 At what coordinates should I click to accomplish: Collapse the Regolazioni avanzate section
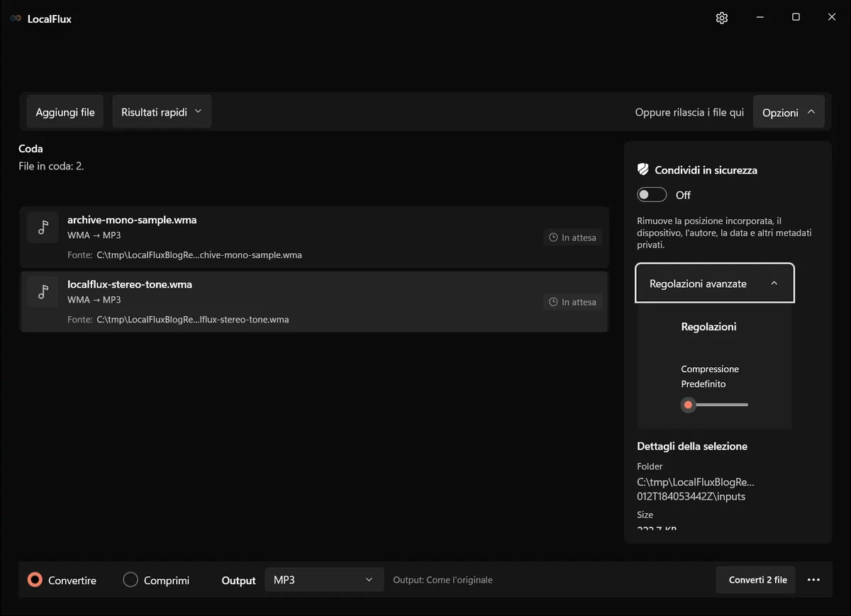click(x=715, y=284)
